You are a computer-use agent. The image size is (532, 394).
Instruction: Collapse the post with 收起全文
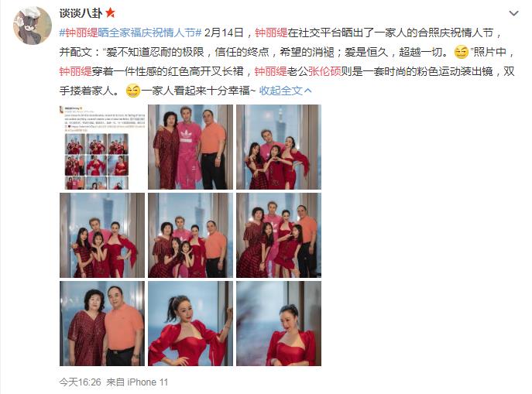point(285,91)
